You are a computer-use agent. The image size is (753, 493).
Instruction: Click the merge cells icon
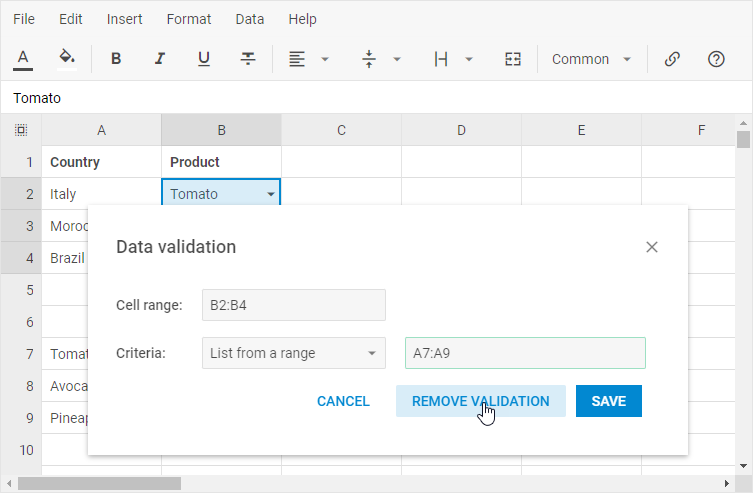pos(513,59)
